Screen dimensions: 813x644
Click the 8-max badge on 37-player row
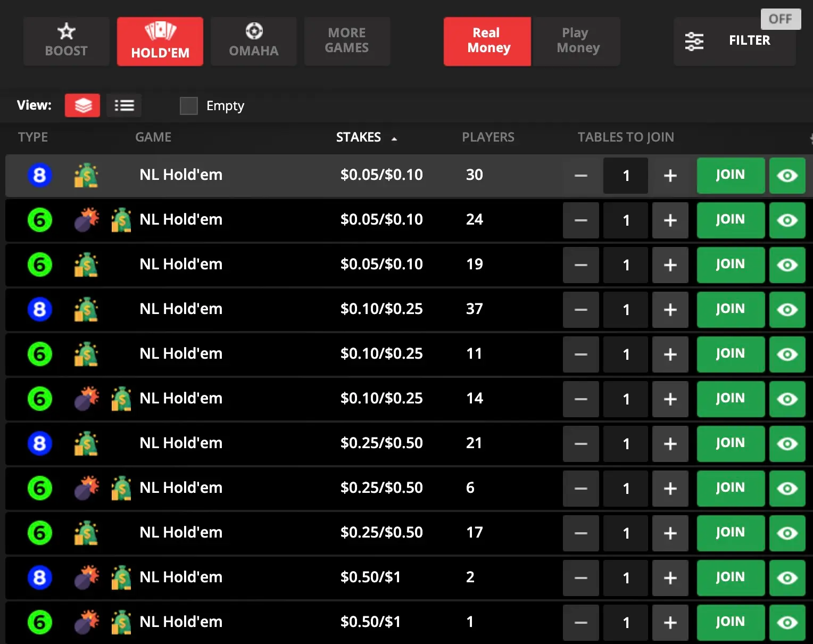click(40, 309)
